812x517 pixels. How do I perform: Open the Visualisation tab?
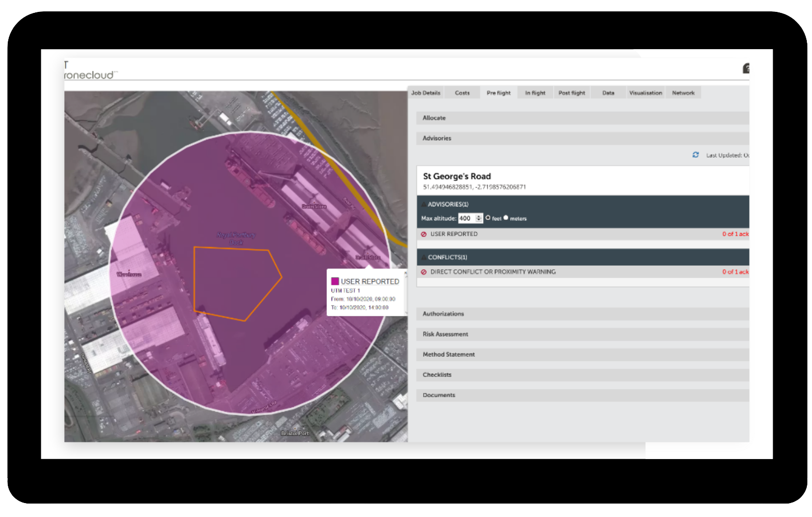[x=645, y=93]
